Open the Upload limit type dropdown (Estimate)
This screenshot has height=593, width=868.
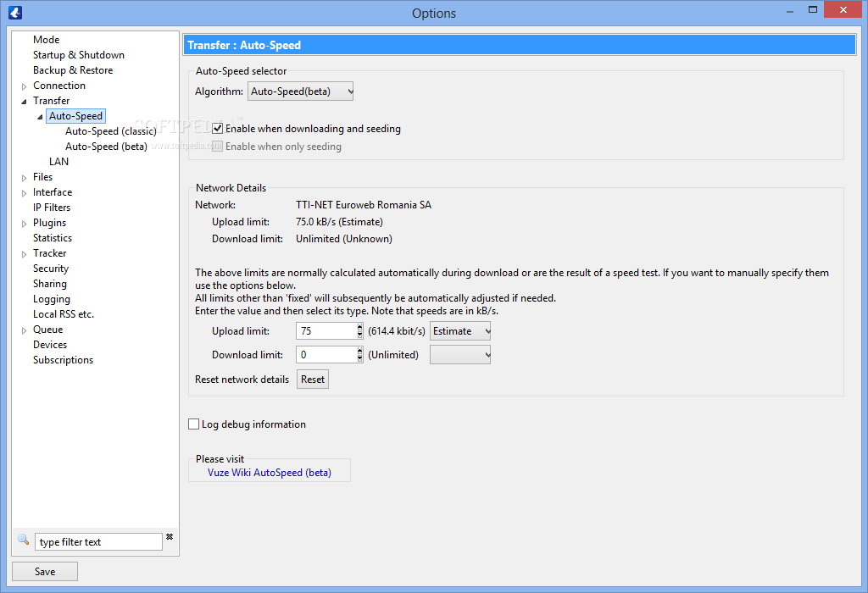pyautogui.click(x=460, y=330)
